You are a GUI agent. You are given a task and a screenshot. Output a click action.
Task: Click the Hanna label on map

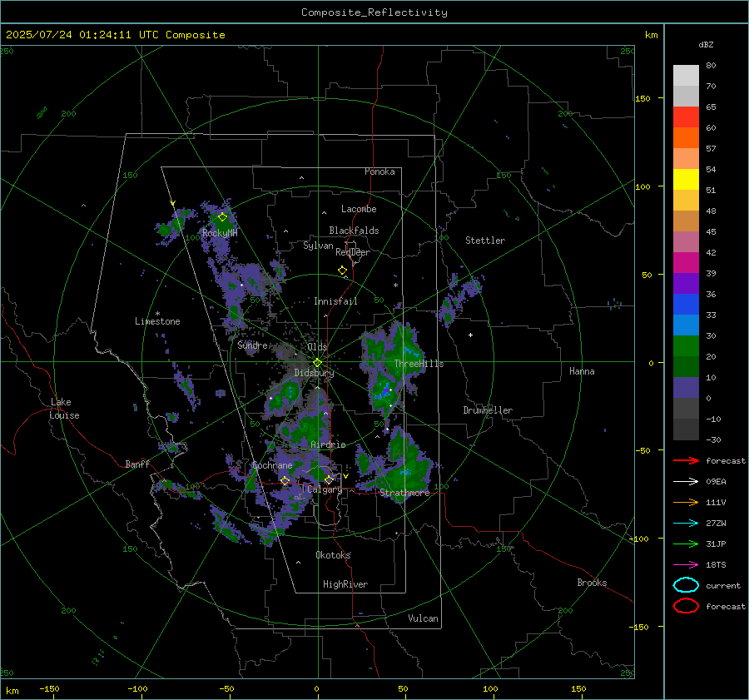(x=582, y=371)
